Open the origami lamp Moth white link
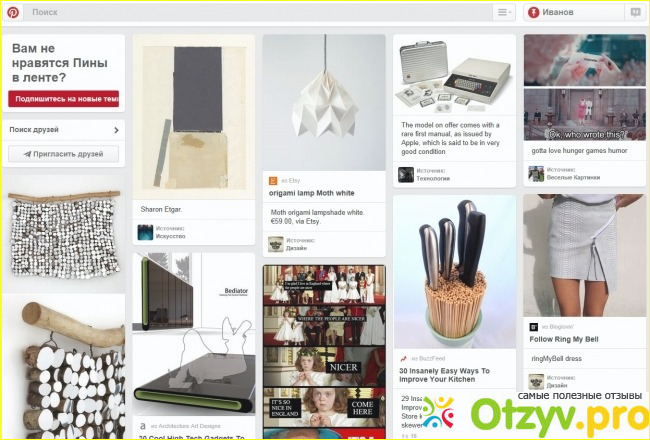This screenshot has height=440, width=650. click(312, 193)
